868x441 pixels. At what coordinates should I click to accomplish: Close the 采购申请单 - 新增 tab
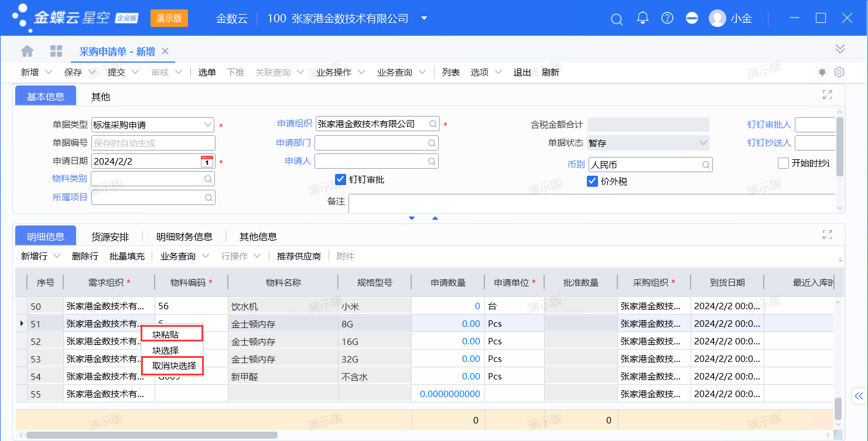point(165,51)
